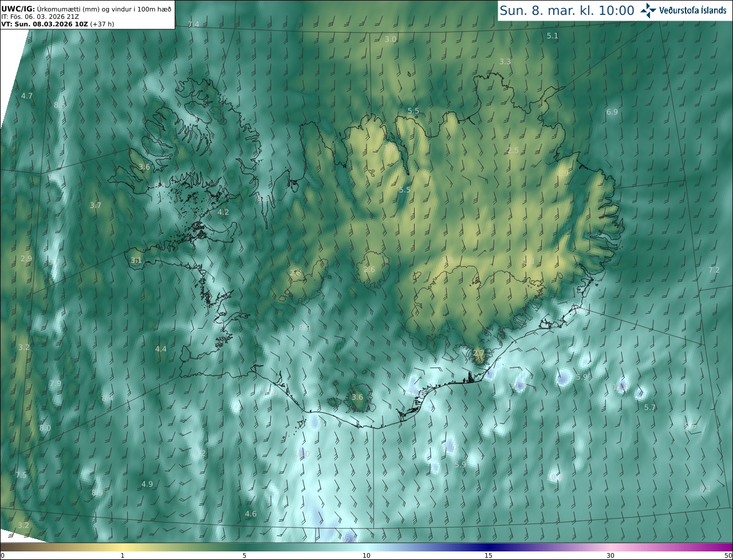The width and height of the screenshot is (733, 560).
Task: Click the map value 3.0
Action: (x=391, y=39)
